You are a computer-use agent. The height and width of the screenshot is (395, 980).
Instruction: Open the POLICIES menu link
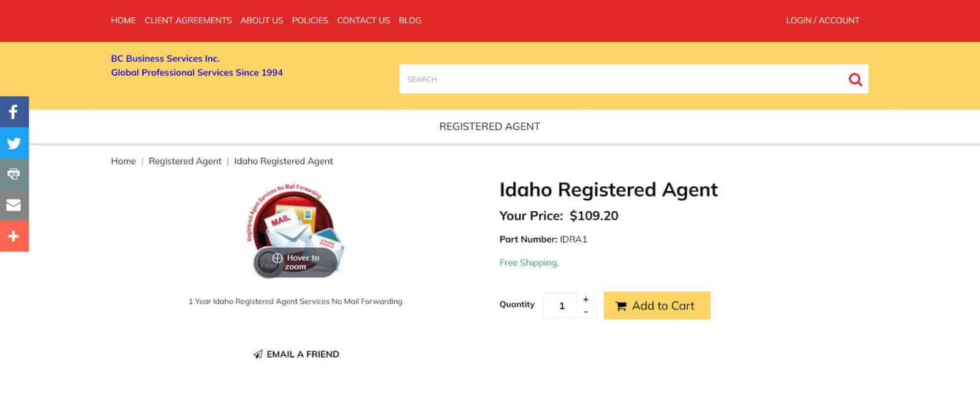pyautogui.click(x=310, y=20)
